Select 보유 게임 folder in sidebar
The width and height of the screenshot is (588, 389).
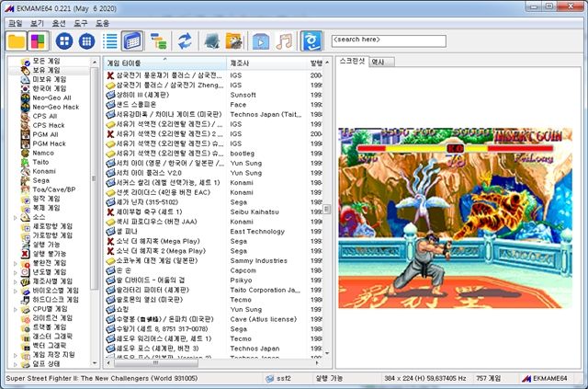tap(46, 70)
